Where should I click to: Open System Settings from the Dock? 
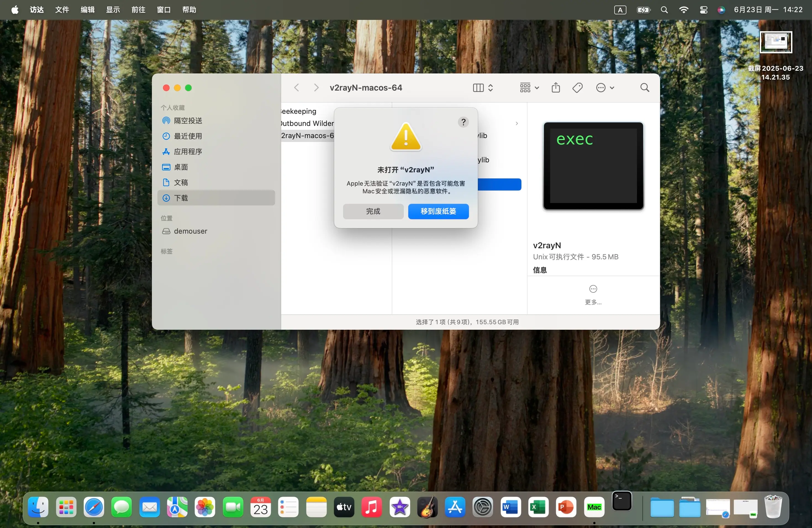[483, 507]
